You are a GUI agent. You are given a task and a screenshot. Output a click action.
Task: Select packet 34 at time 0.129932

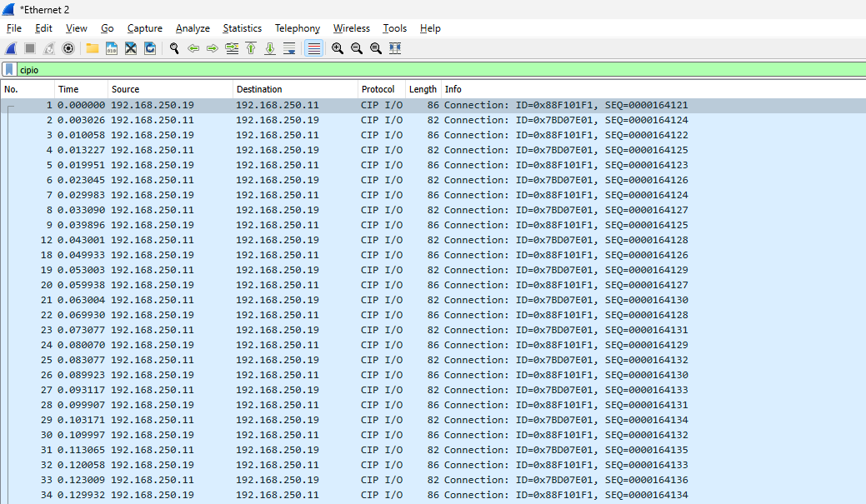coord(433,495)
